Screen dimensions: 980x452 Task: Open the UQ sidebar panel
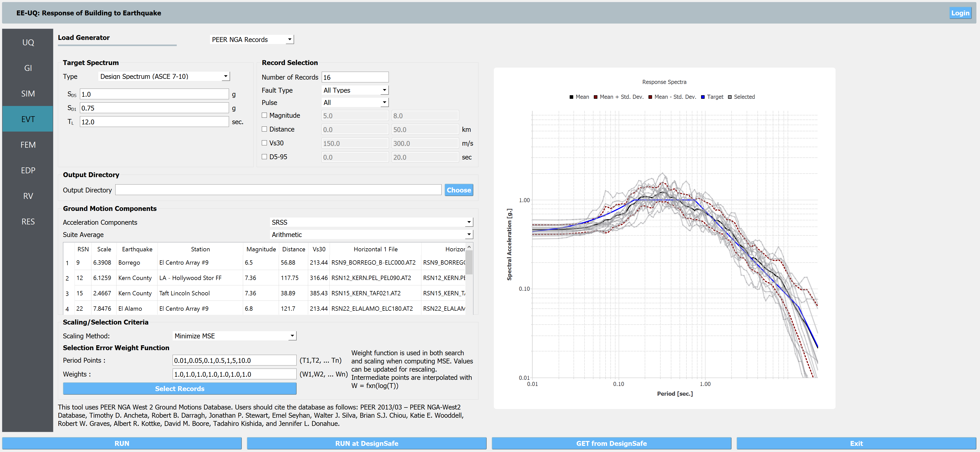point(28,42)
